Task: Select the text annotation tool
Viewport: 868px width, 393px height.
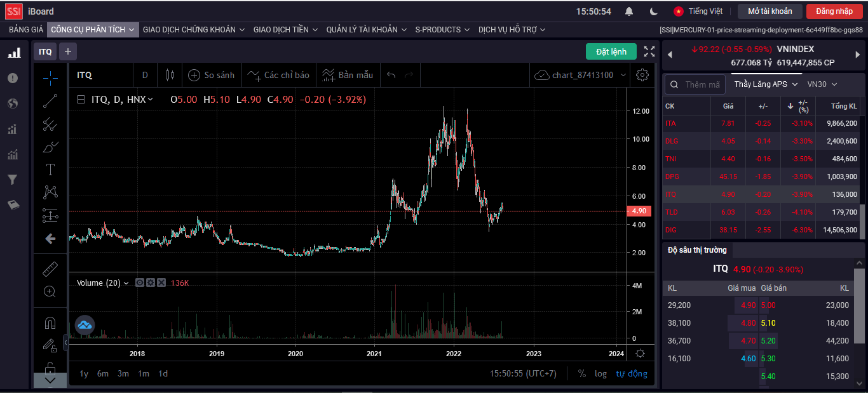Action: coord(50,170)
